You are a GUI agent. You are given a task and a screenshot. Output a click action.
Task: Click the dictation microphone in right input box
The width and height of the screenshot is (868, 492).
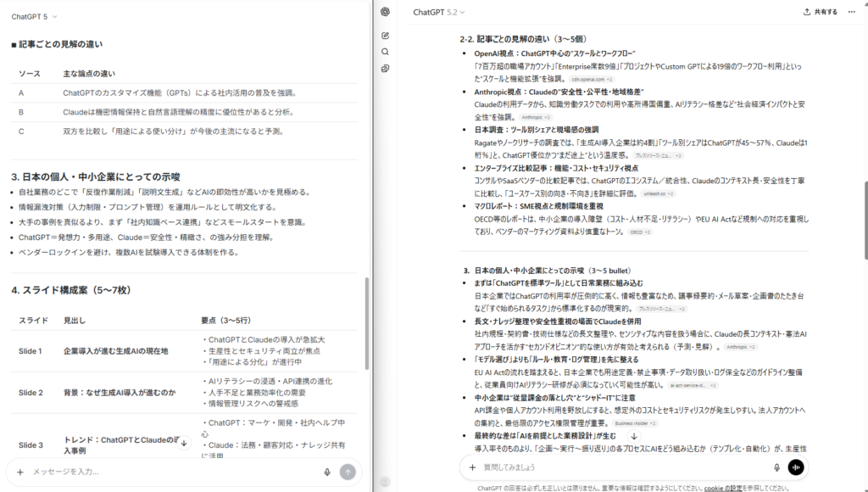(x=776, y=467)
